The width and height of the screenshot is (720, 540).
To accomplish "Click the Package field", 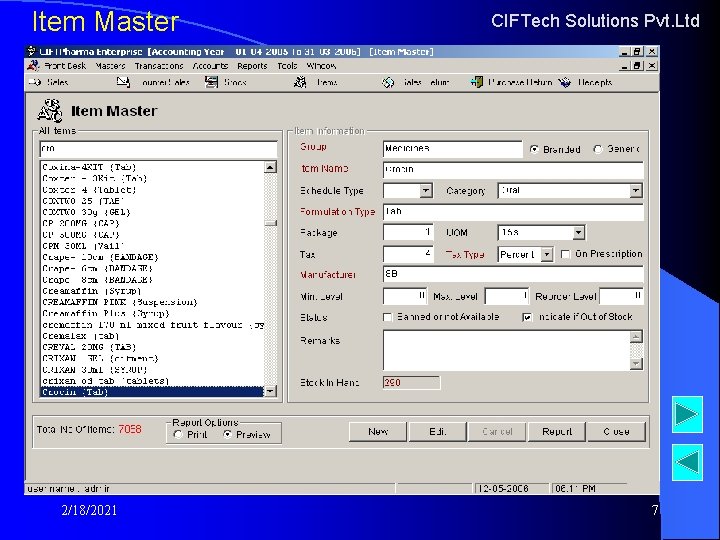I will [408, 232].
